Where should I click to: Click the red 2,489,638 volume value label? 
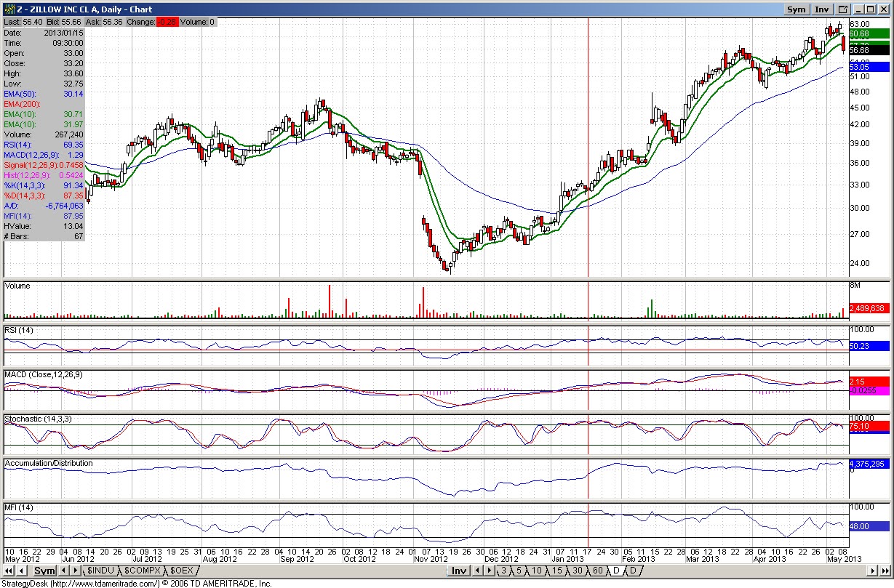point(869,308)
